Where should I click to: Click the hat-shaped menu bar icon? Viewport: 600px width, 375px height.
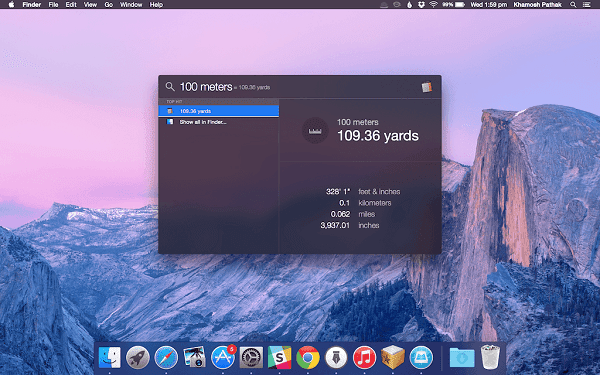384,5
